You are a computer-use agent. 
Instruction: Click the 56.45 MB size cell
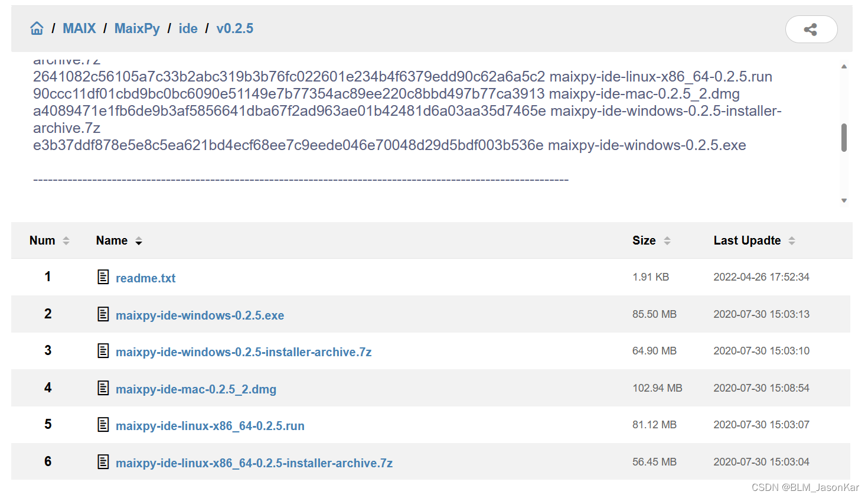click(654, 462)
